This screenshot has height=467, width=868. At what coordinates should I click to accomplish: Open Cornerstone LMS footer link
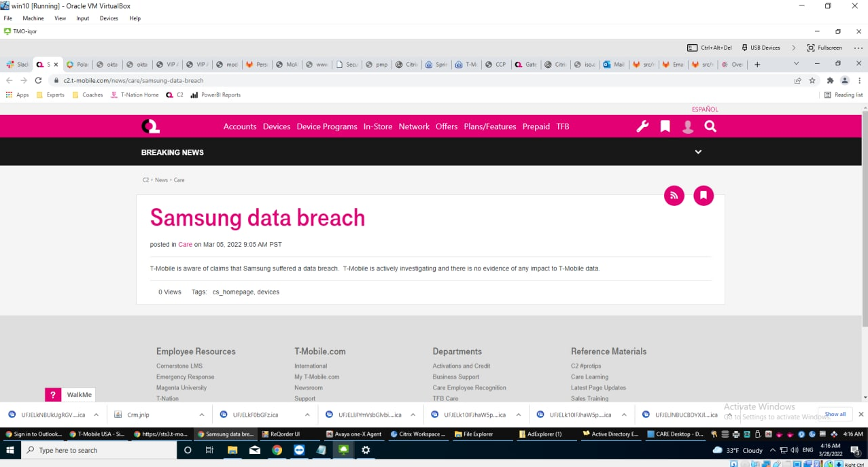click(x=179, y=366)
